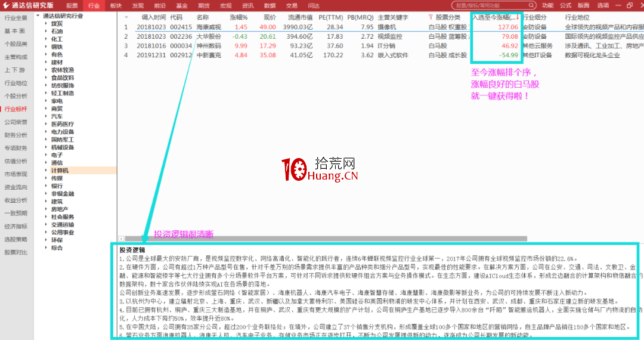The image size is (644, 340).
Task: Open 选股策略 in the left sidebar
Action: [16, 239]
